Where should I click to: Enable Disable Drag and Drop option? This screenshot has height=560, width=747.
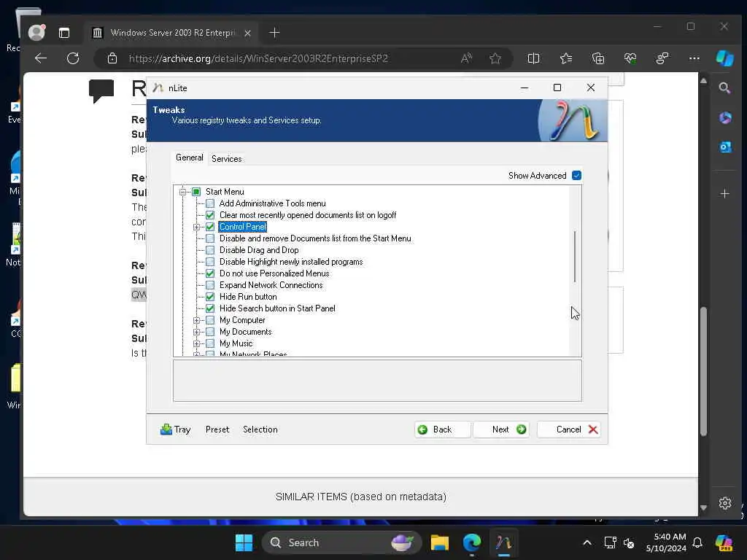pyautogui.click(x=210, y=251)
